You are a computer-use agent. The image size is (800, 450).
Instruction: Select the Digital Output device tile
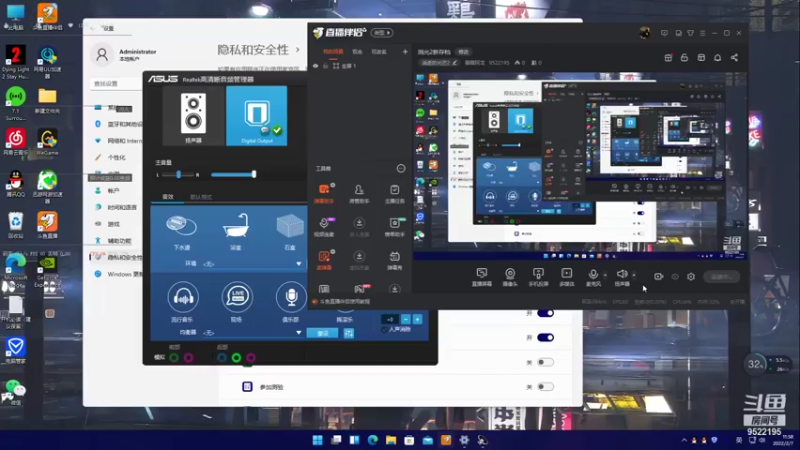click(x=257, y=116)
